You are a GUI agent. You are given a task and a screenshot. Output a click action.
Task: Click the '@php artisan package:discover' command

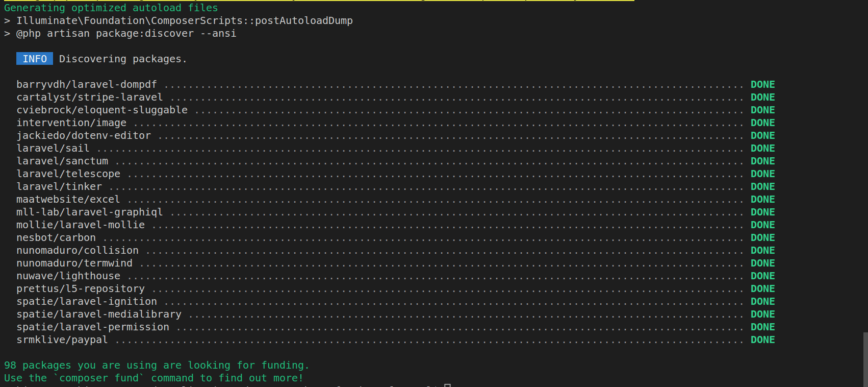pos(126,34)
